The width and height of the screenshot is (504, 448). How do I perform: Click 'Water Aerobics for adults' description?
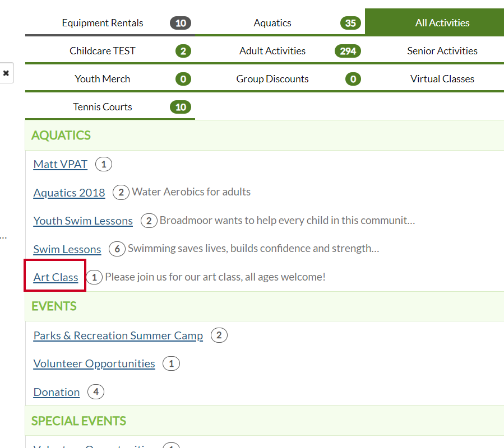click(191, 192)
